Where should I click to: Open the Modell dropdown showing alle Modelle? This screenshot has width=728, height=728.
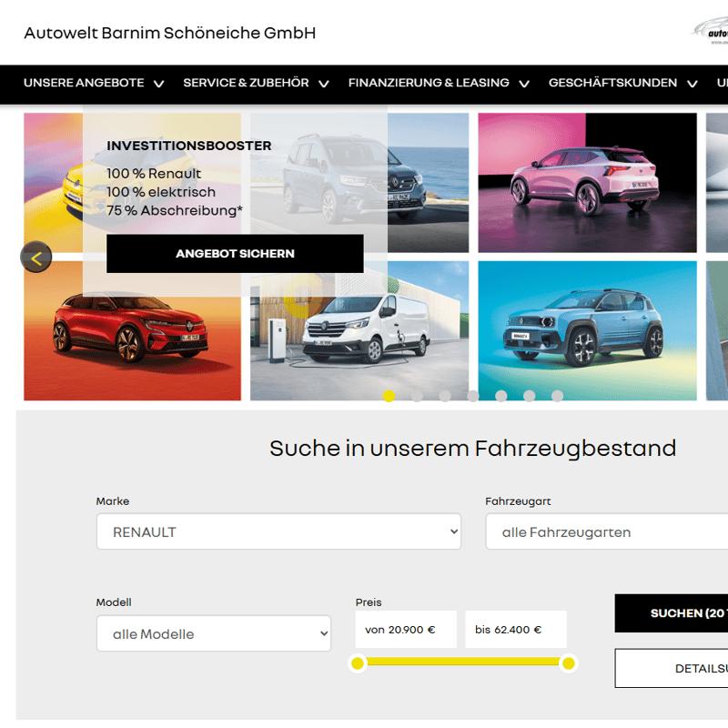214,633
